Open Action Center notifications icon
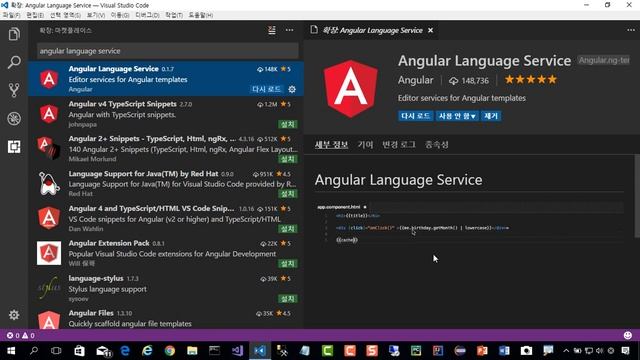Viewport: 640px width, 360px height. (x=625, y=351)
